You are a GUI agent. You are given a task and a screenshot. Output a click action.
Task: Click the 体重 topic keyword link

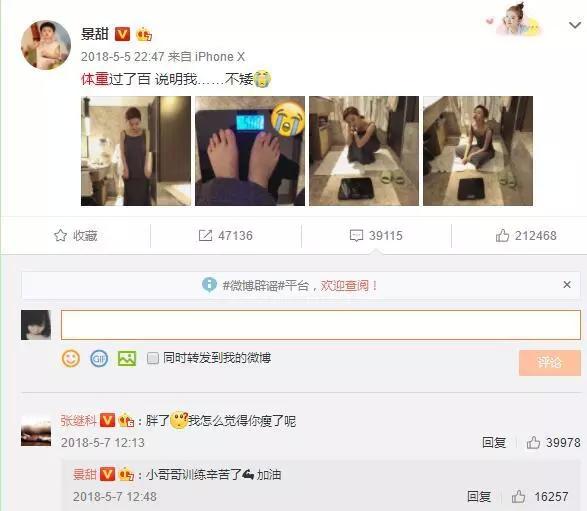coord(95,79)
